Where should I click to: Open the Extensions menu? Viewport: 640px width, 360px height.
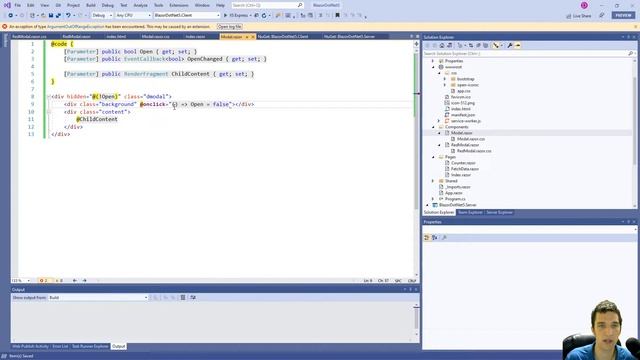(179, 5)
